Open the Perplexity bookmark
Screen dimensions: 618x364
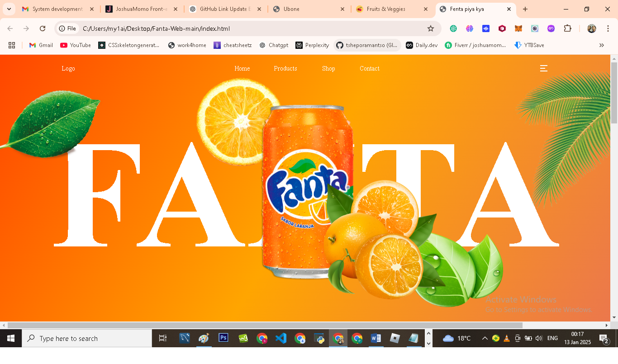pyautogui.click(x=312, y=45)
